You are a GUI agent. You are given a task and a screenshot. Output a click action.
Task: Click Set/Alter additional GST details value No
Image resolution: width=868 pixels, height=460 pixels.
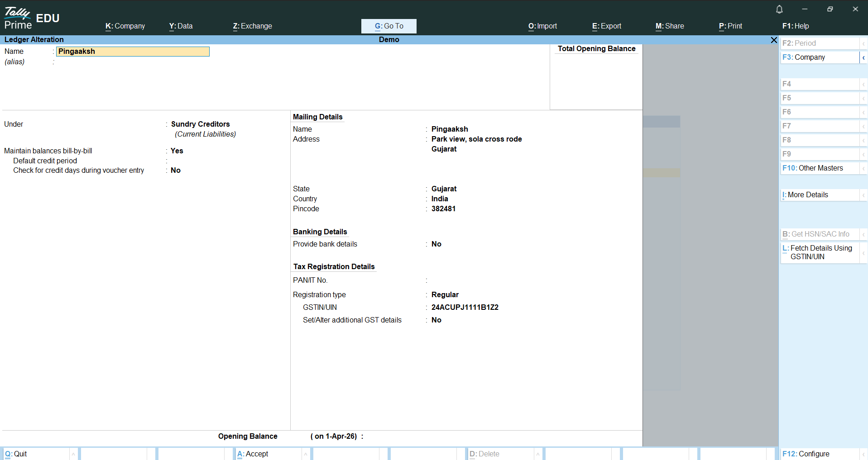pos(436,320)
